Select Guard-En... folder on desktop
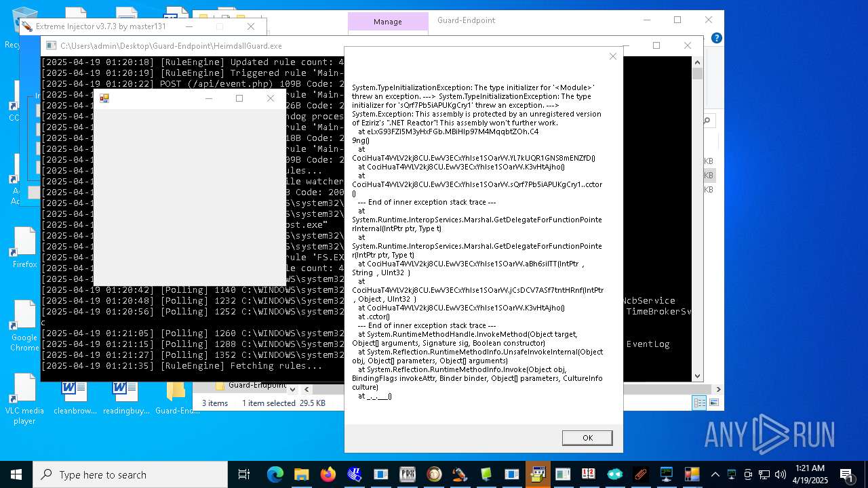The height and width of the screenshot is (488, 868). click(x=177, y=397)
